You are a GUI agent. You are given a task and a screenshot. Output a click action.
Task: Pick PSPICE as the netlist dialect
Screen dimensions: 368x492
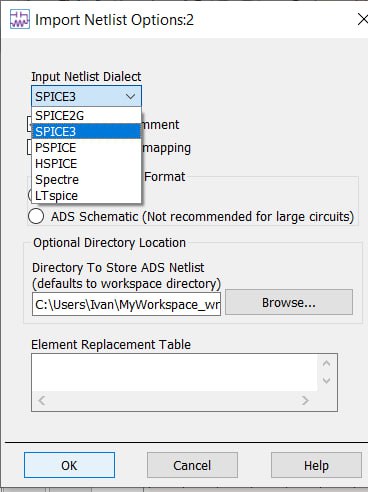86,147
